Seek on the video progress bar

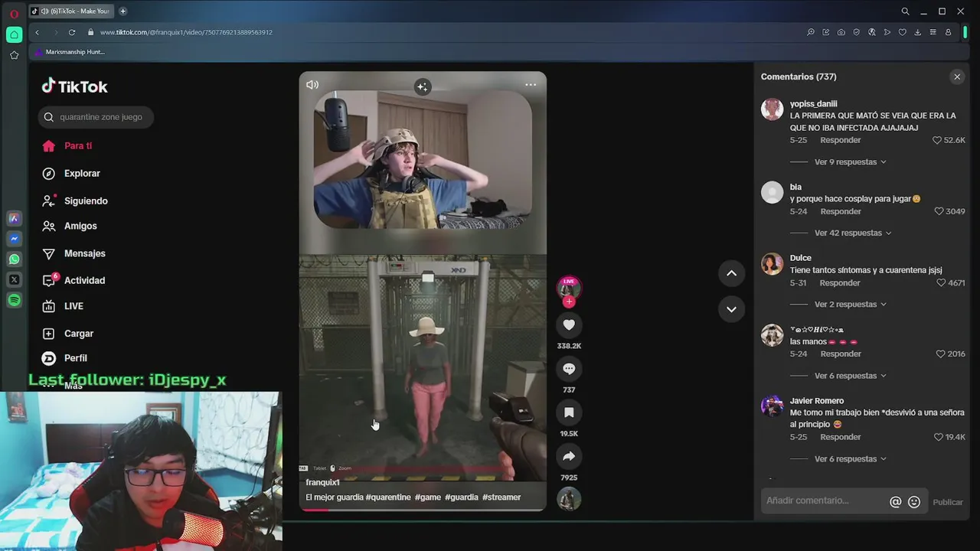coord(423,509)
